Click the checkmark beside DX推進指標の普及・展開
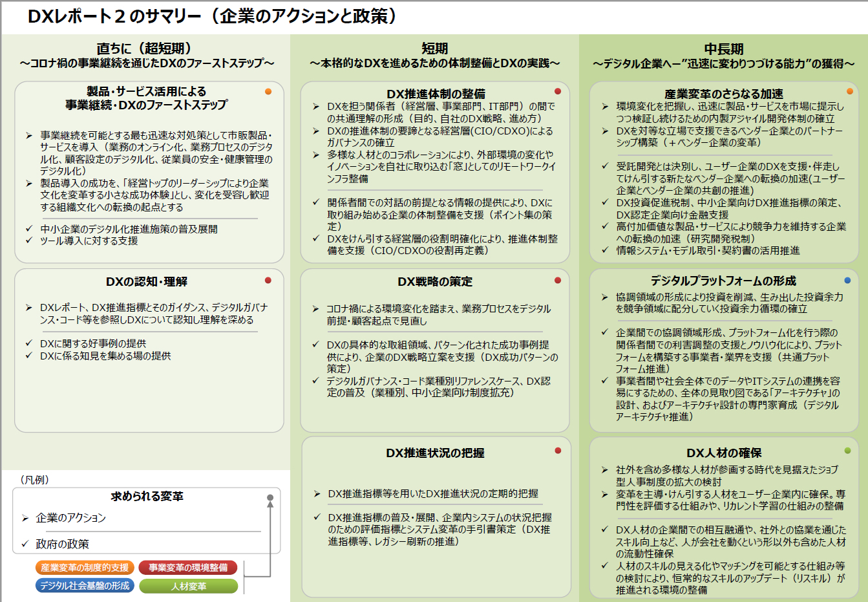 (317, 517)
